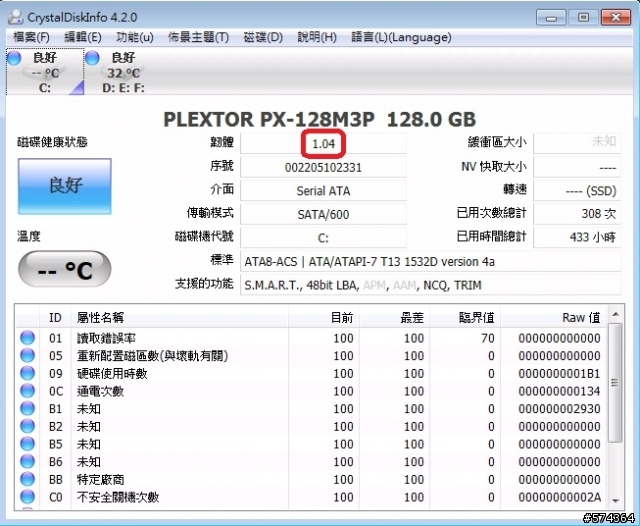Click the CrystalDiskInfo title bar app icon
Image resolution: width=640 pixels, height=526 pixels.
coord(16,17)
